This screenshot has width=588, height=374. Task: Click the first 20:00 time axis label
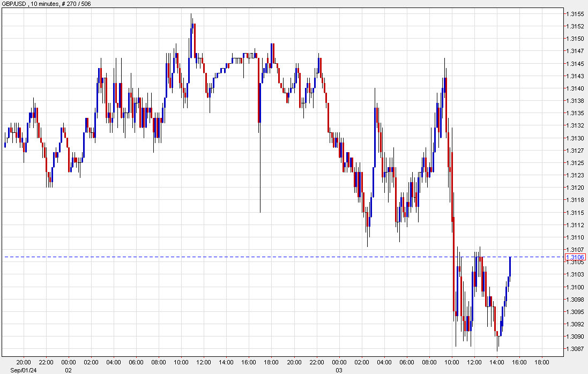24,362
